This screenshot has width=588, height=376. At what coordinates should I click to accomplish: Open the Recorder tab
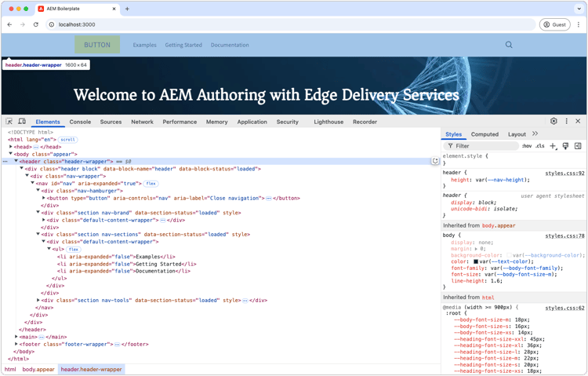(365, 122)
